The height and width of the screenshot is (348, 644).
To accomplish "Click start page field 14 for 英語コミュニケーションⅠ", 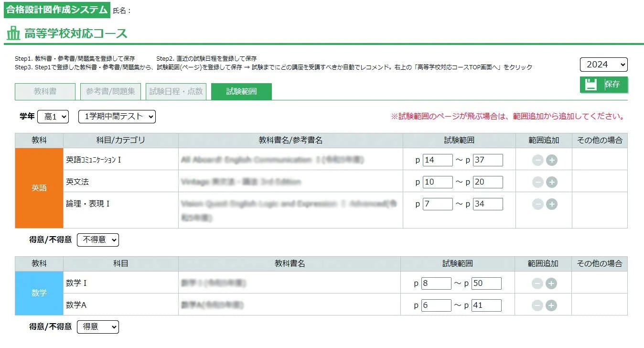I will [438, 160].
